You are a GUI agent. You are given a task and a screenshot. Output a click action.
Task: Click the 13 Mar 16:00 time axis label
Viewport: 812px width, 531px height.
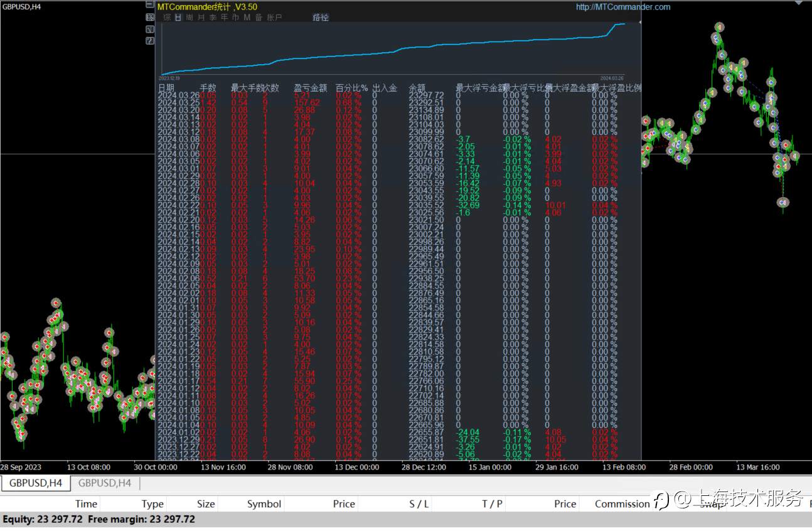758,467
